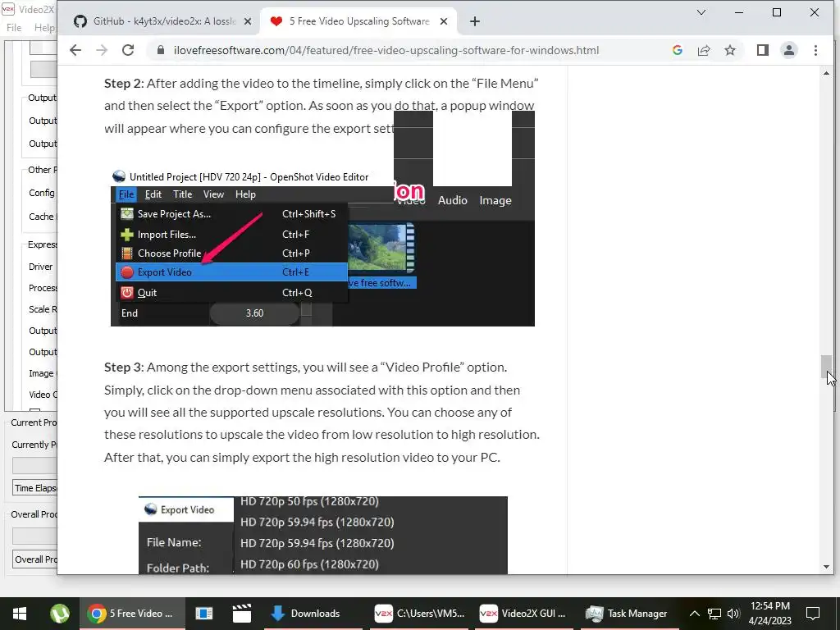840x630 pixels.
Task: Click the address bar URL
Action: (x=386, y=50)
